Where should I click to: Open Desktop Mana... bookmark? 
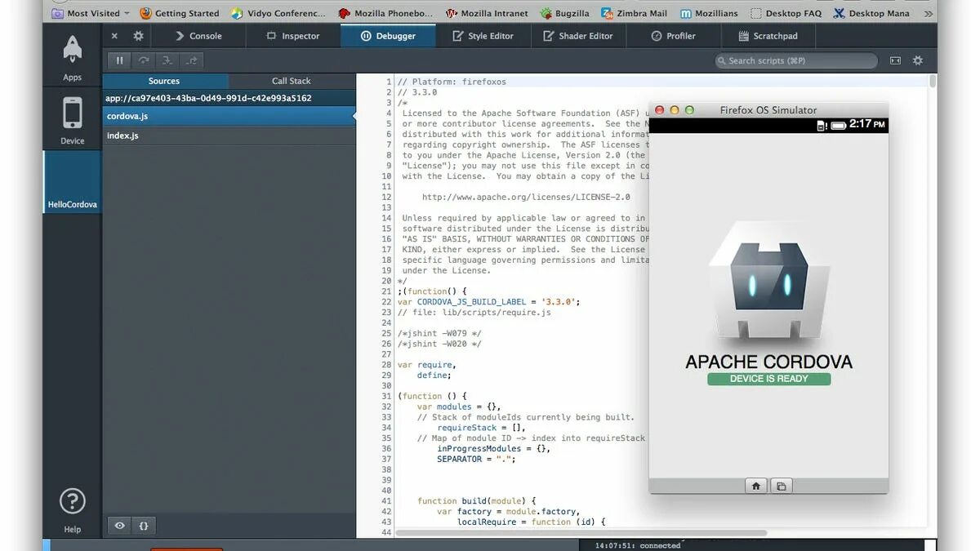[871, 13]
